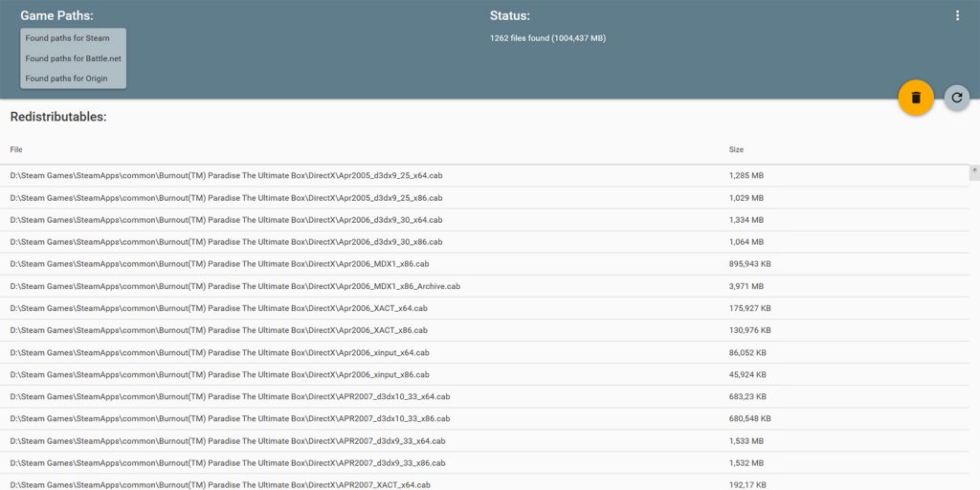Screen dimensions: 980x490
Task: Select 'Found paths for Battle.net' entry
Action: [x=73, y=58]
